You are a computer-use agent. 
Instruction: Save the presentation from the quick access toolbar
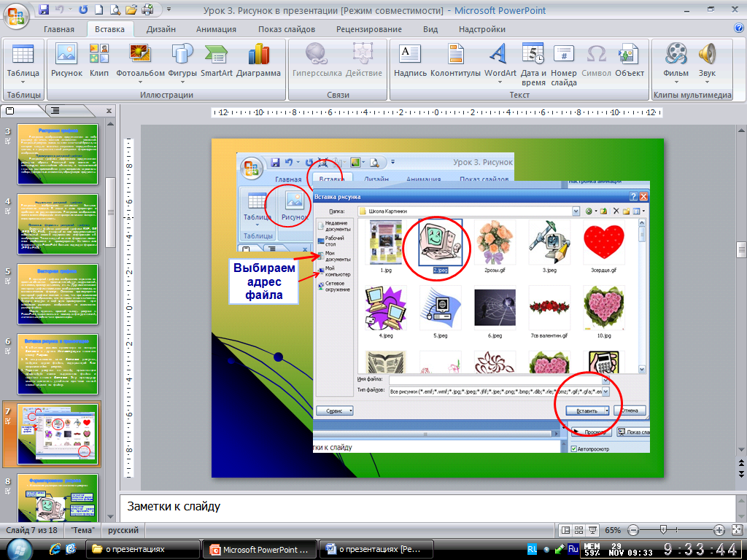pyautogui.click(x=43, y=9)
